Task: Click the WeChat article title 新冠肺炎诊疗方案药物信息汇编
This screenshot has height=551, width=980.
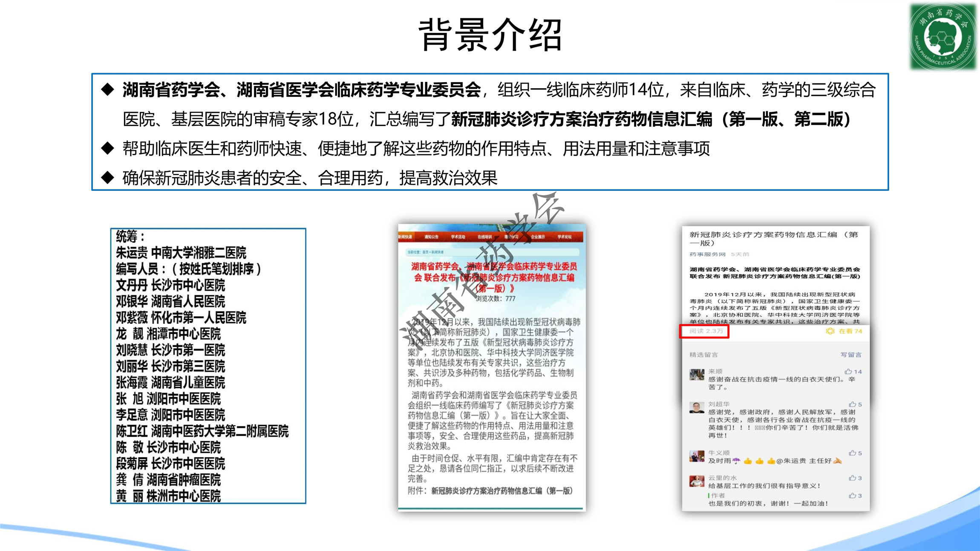Action: (x=774, y=239)
